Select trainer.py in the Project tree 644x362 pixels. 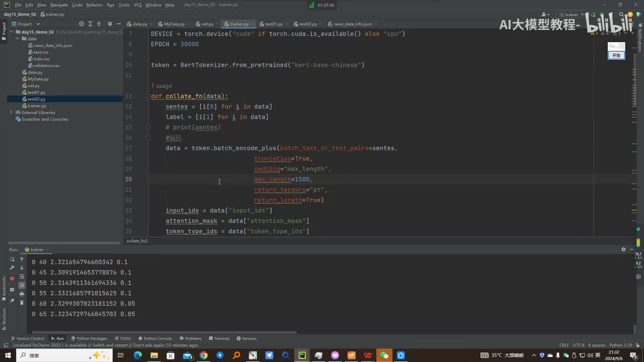pyautogui.click(x=37, y=106)
